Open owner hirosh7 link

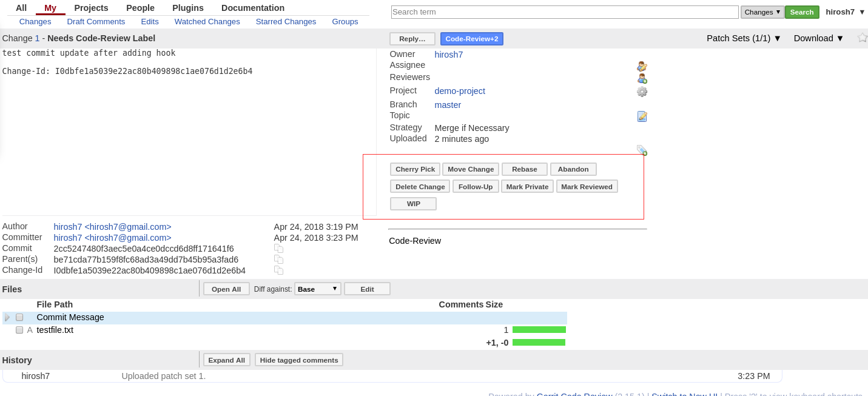pos(449,55)
